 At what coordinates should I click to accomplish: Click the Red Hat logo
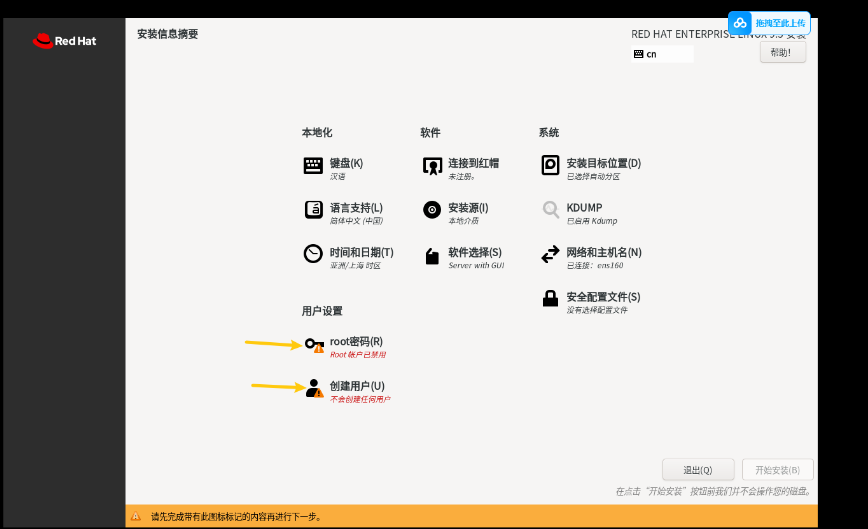point(64,41)
